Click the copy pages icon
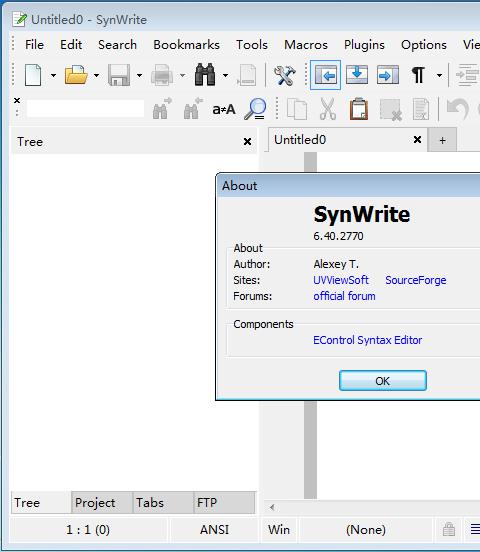480x552 pixels. point(297,109)
